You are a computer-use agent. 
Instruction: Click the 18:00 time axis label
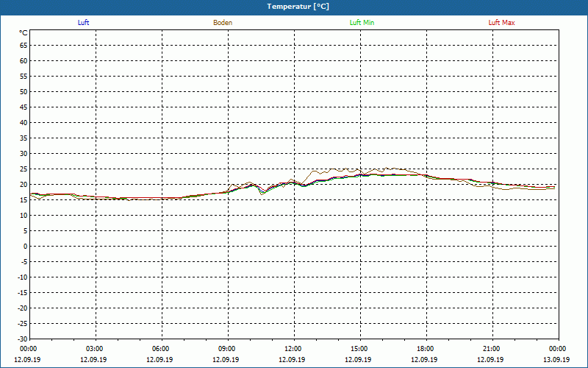click(426, 349)
